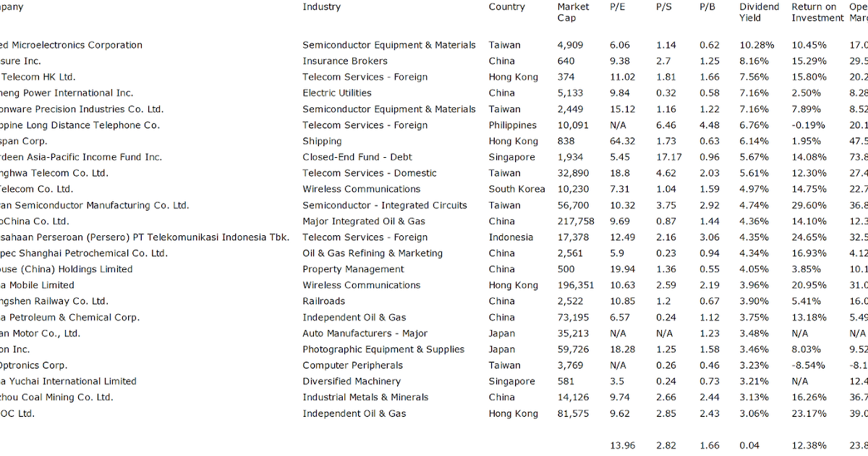
Task: Click market cap value 196,351
Action: 576,285
